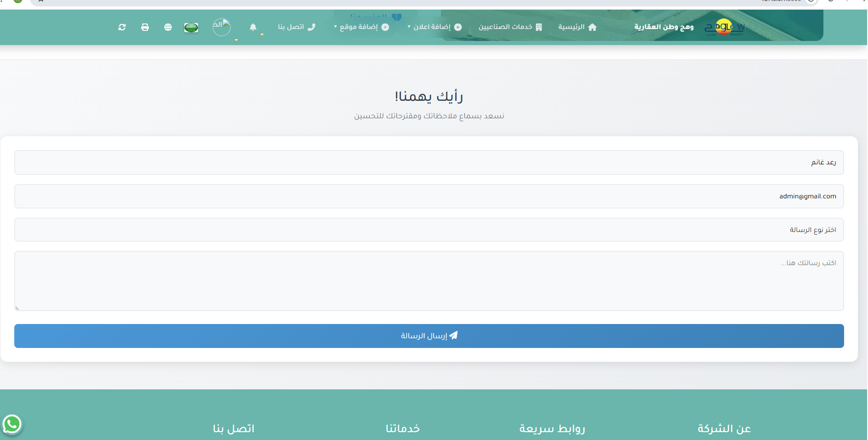Click the وهج وطن العقارية logo

724,27
